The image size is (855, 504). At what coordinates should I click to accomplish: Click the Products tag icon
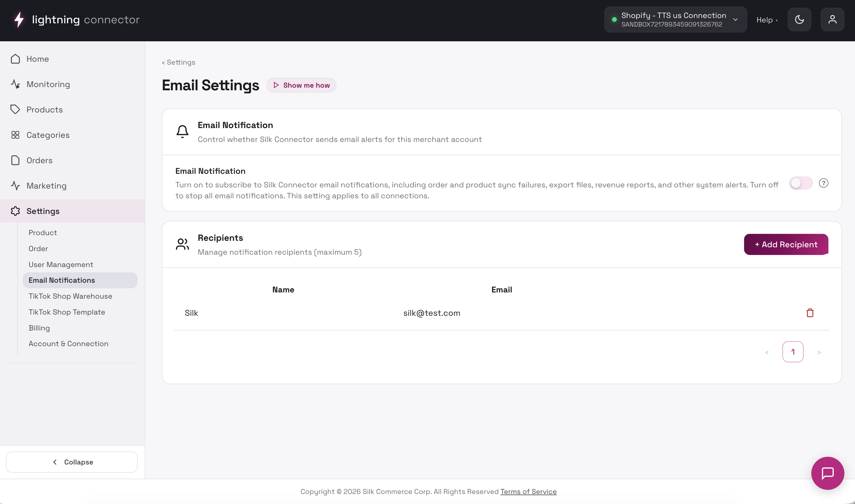[15, 109]
